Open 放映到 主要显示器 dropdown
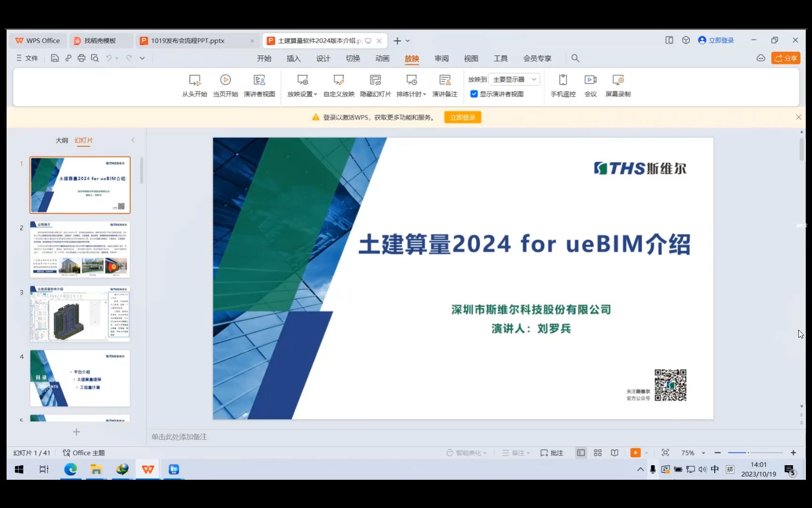This screenshot has width=812, height=508. point(514,79)
